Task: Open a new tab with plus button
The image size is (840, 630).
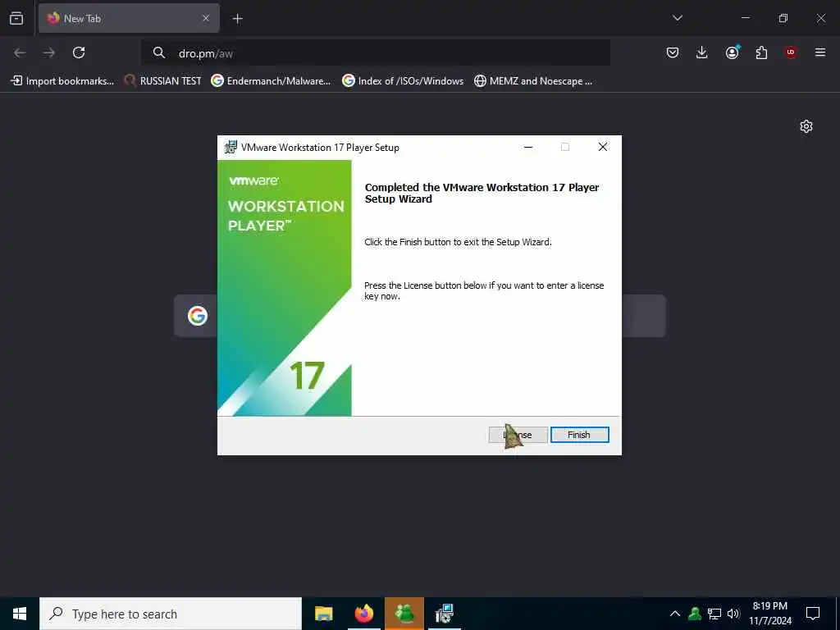Action: tap(237, 19)
